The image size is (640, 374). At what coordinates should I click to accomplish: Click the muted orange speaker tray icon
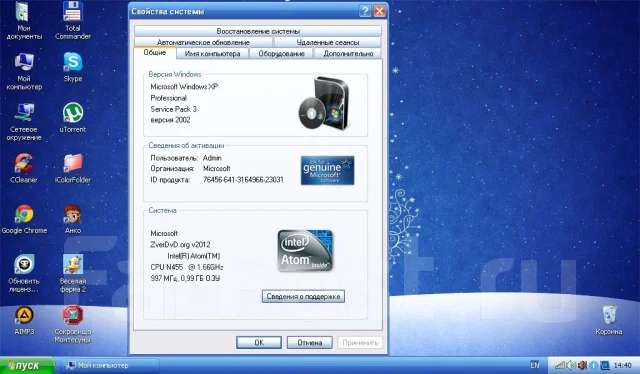tap(582, 365)
